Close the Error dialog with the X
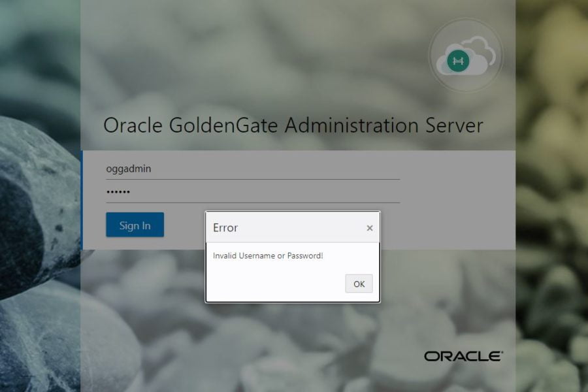 (x=370, y=228)
